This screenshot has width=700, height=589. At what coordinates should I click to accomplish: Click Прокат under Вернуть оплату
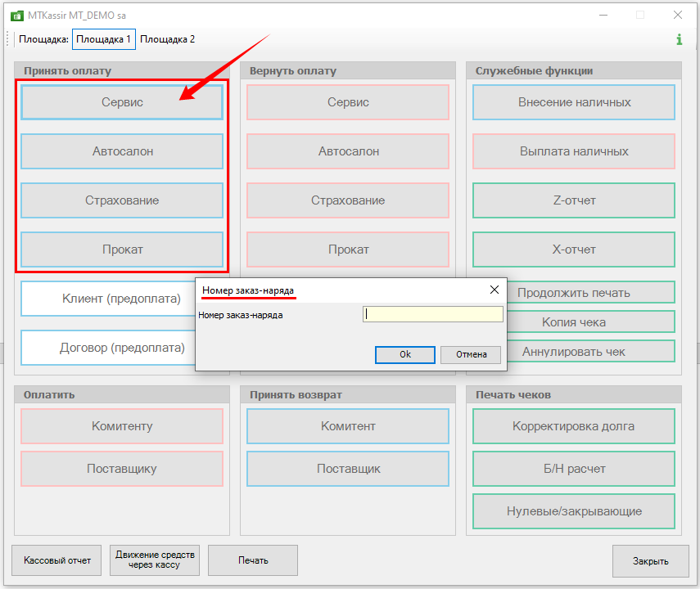click(348, 250)
